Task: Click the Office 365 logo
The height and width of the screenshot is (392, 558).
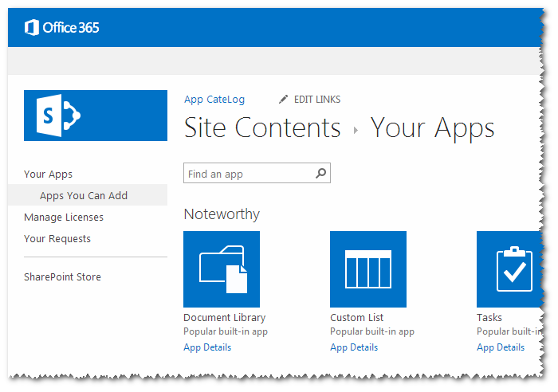Action: click(x=61, y=27)
